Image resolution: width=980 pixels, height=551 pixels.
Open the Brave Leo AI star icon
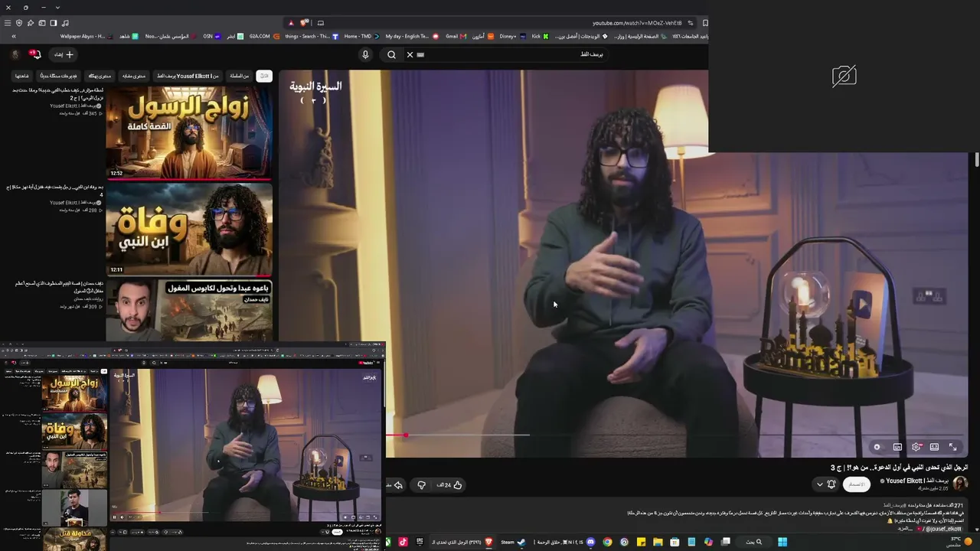click(x=30, y=23)
